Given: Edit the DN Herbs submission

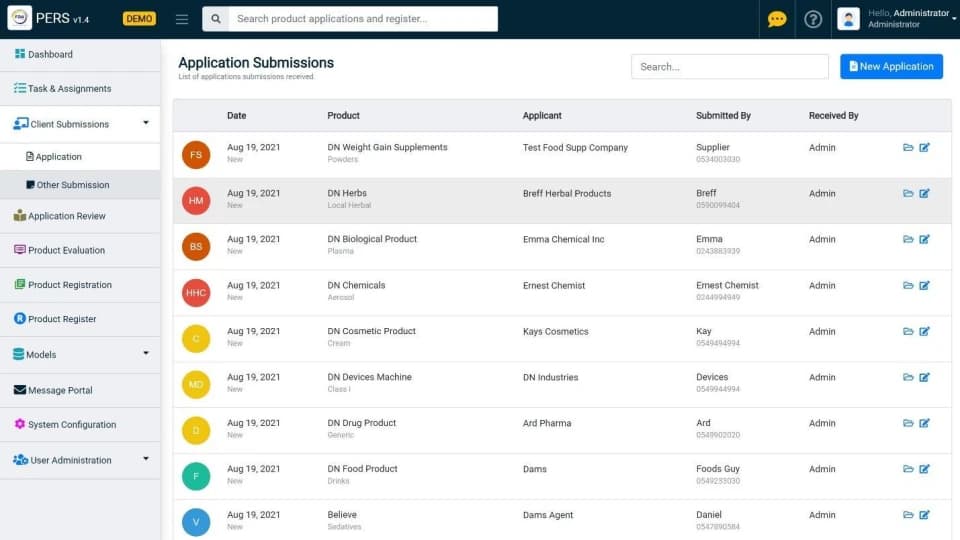Looking at the screenshot, I should coord(924,193).
